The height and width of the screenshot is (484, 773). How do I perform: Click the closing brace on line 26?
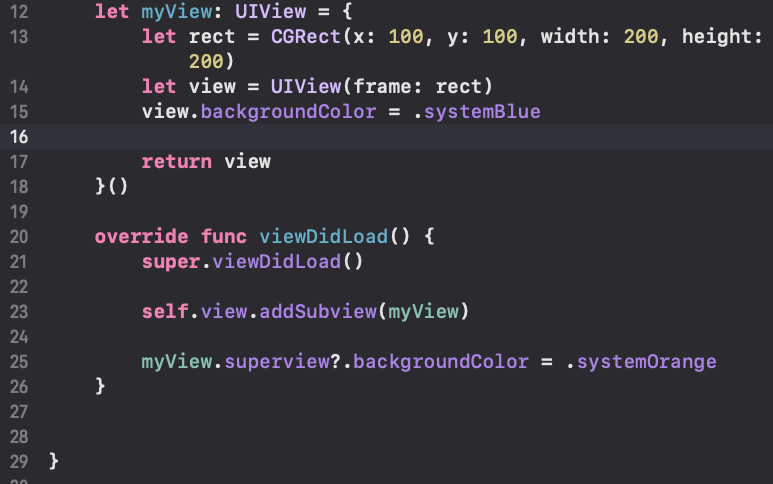pos(100,386)
